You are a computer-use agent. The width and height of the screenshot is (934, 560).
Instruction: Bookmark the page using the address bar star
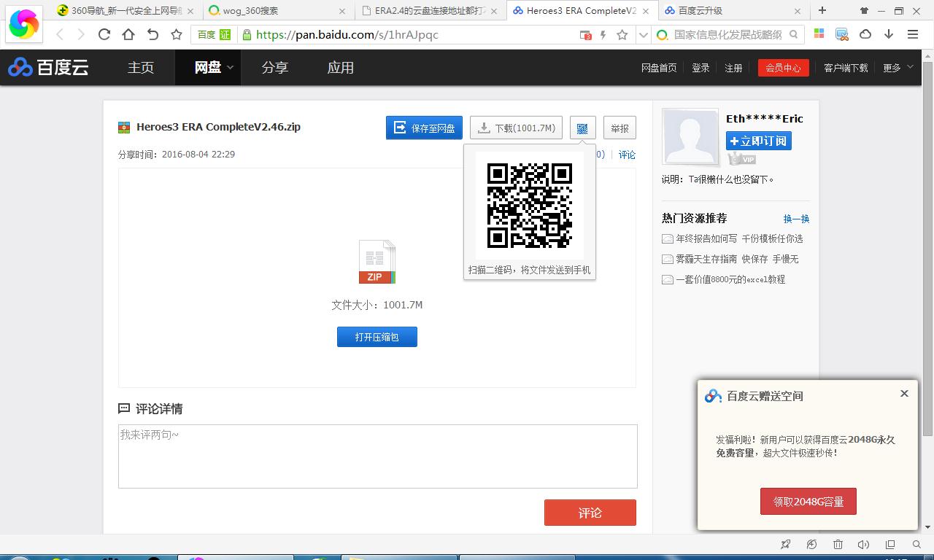click(x=622, y=34)
